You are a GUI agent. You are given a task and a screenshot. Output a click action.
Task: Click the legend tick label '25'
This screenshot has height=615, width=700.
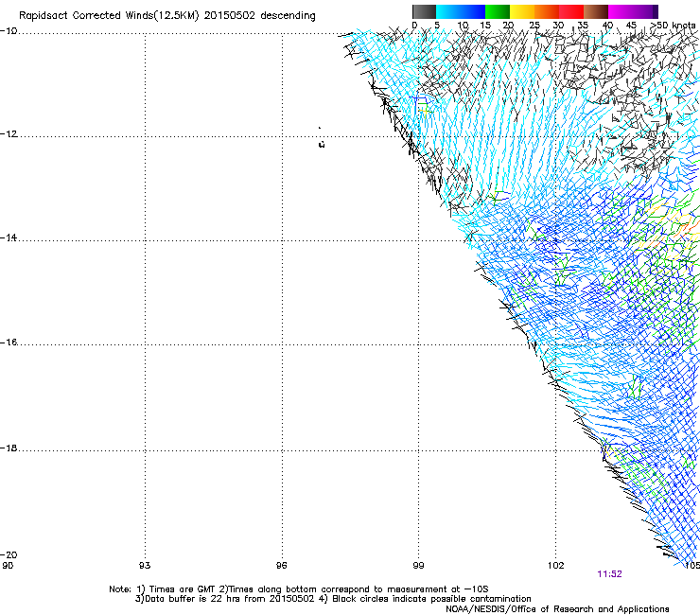[x=534, y=26]
